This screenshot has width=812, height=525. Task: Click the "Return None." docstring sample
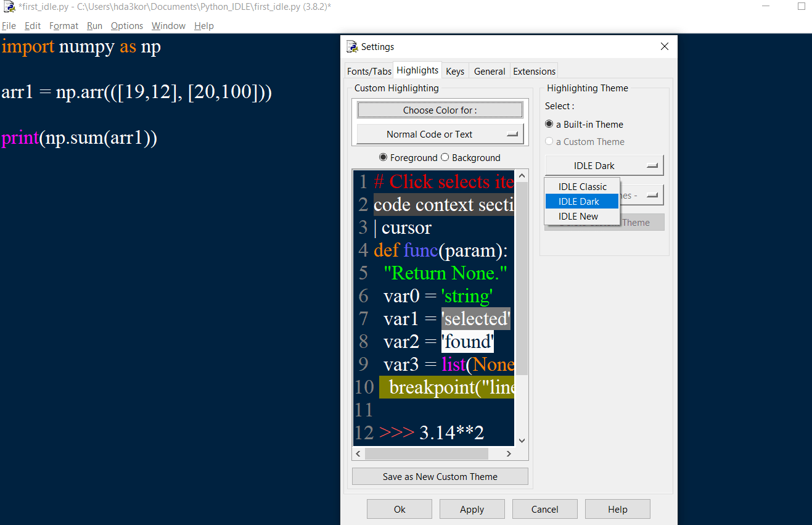[445, 273]
